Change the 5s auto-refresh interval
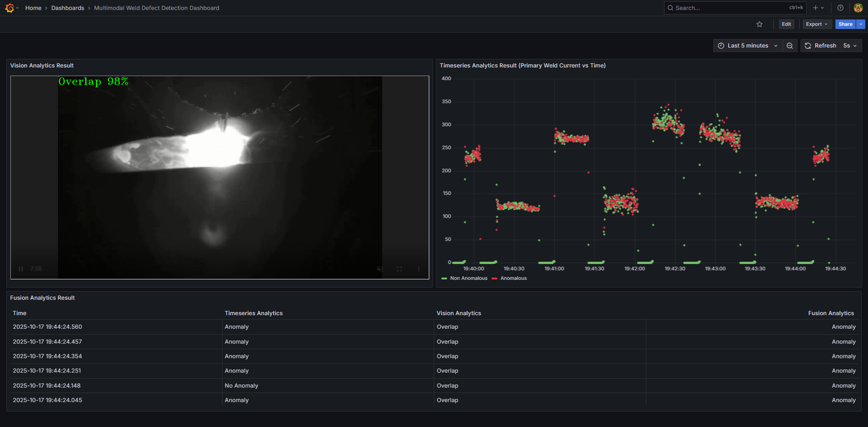Viewport: 868px width, 427px height. [850, 45]
